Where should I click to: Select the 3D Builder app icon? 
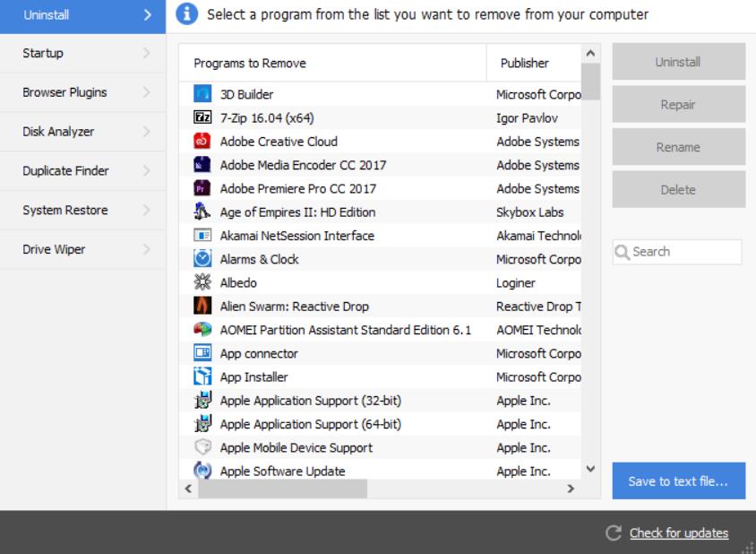(x=201, y=91)
